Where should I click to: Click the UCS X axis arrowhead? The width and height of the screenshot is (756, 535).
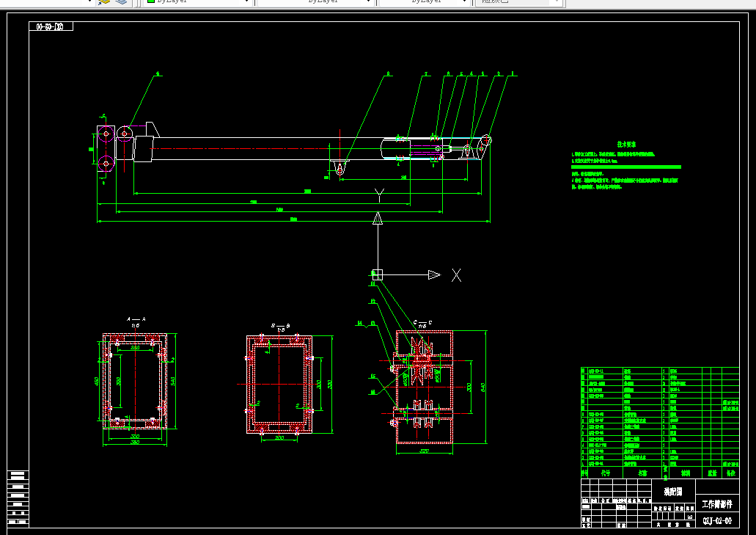(x=434, y=275)
